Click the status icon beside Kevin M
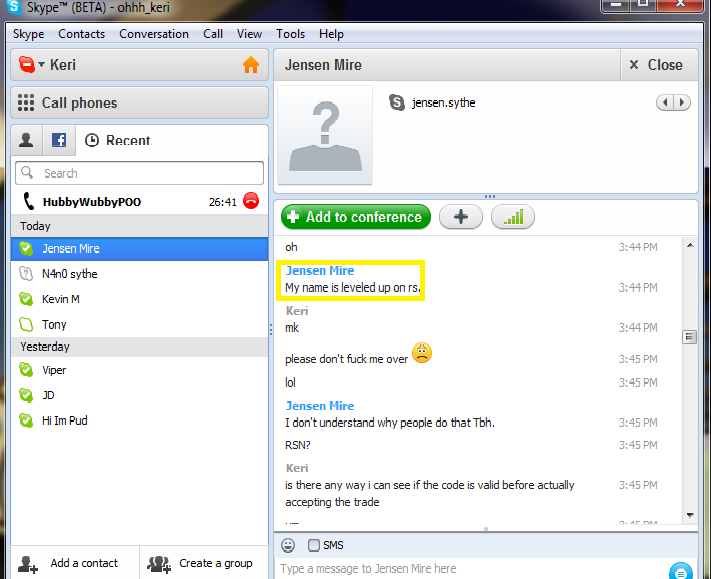This screenshot has width=711, height=579. pos(26,299)
